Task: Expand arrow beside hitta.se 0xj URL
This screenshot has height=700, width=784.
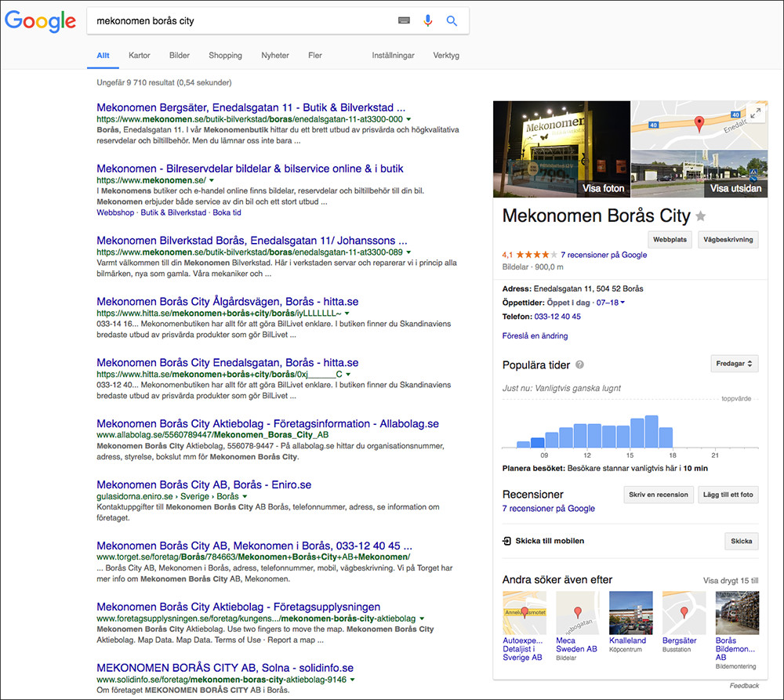Action: click(x=349, y=374)
